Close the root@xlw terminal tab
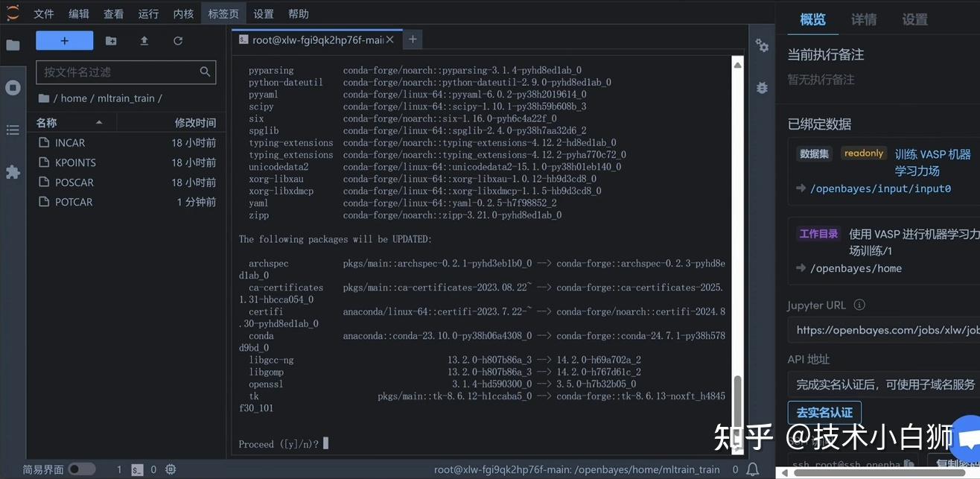 pos(390,39)
